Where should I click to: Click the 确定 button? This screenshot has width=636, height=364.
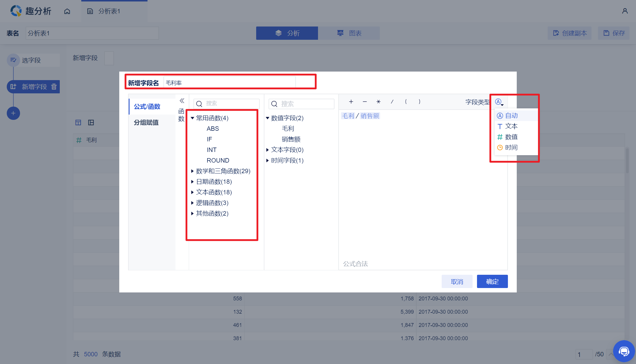492,282
